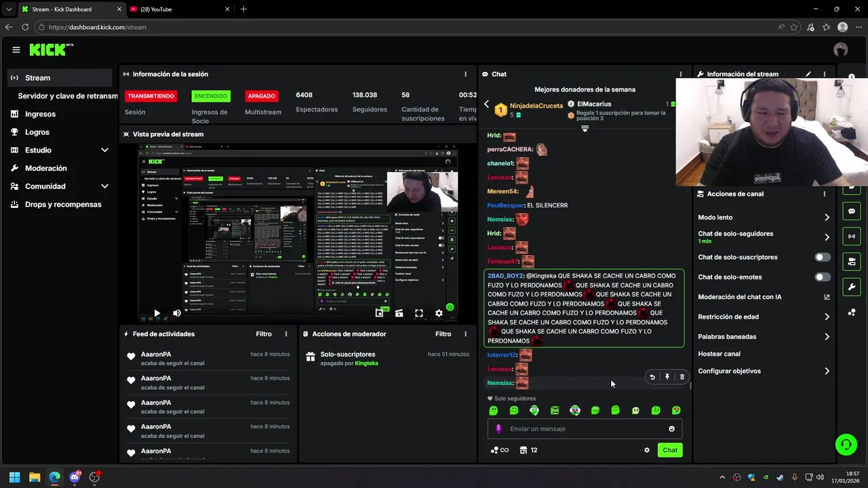Select Stream in the sidebar
This screenshot has width=868, height=488.
(x=60, y=78)
